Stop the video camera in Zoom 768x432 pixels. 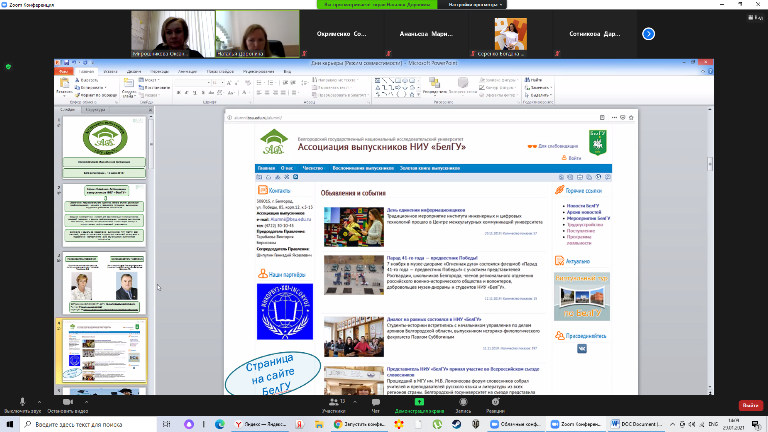69,403
